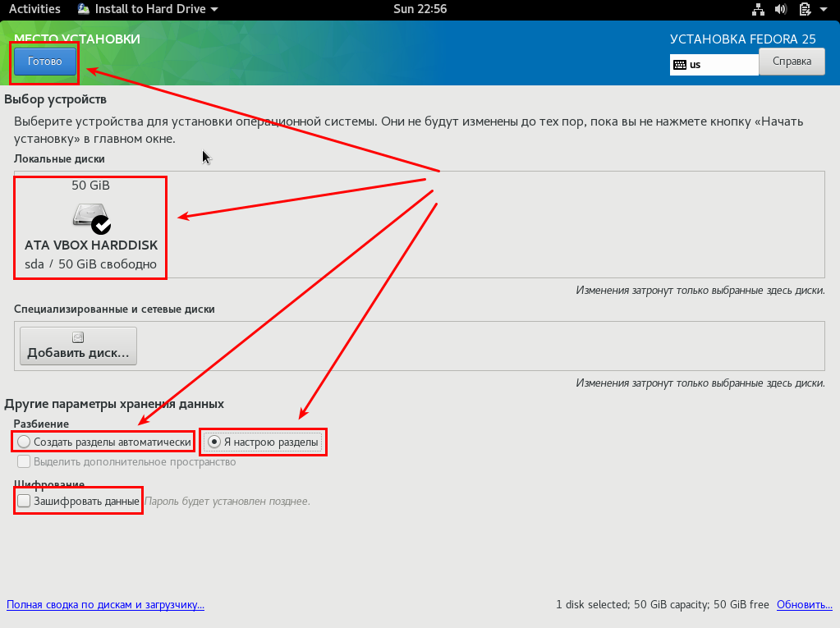Select Создать разделы автоматически radio option
The width and height of the screenshot is (840, 628).
pyautogui.click(x=25, y=442)
